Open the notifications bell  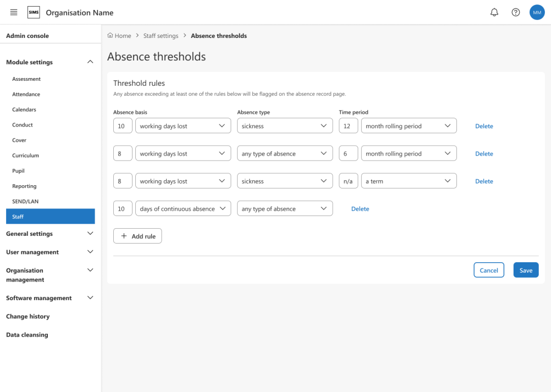tap(494, 12)
